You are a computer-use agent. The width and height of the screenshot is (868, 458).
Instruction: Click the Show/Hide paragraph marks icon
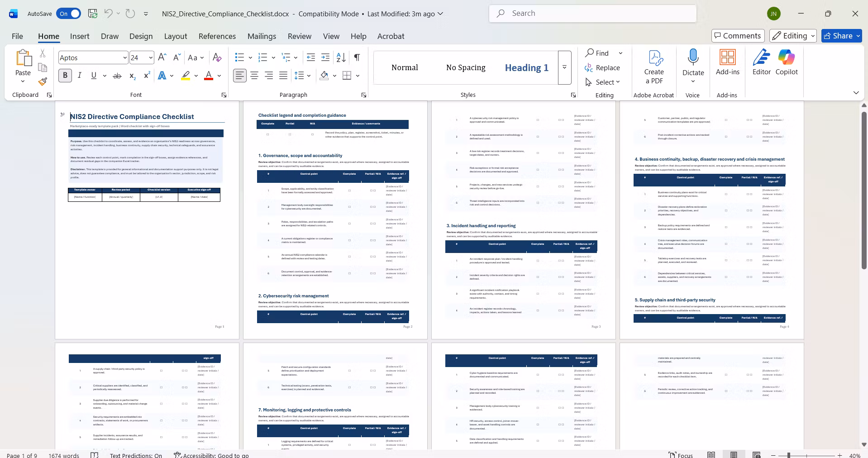coord(357,57)
